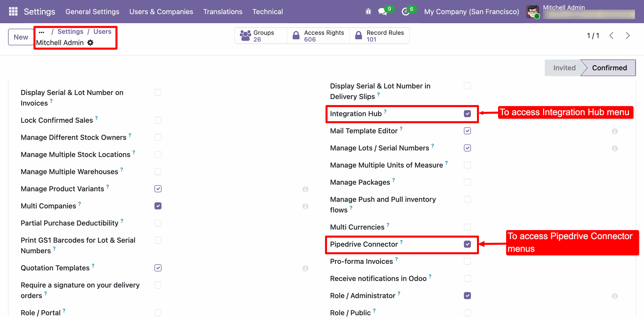Click the debug bug icon

coord(368,12)
